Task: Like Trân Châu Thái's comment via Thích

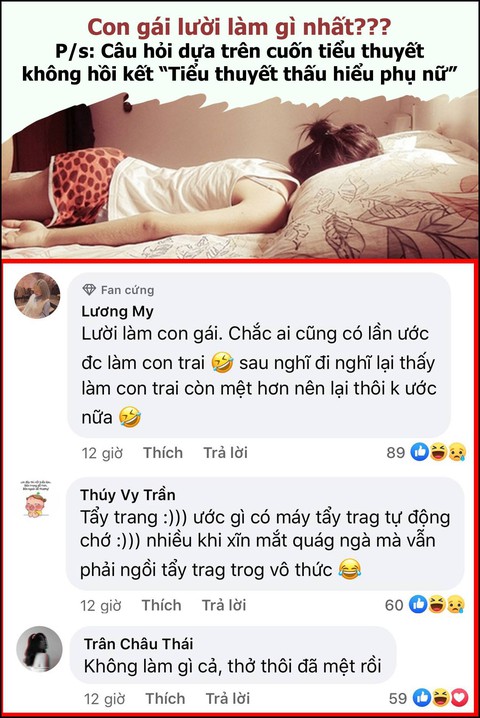Action: coord(165,698)
